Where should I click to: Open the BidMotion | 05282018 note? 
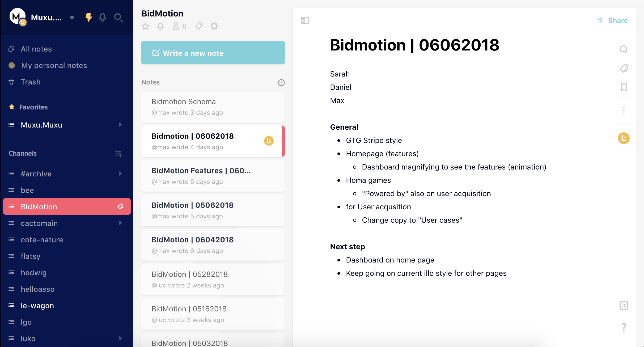[x=213, y=280]
